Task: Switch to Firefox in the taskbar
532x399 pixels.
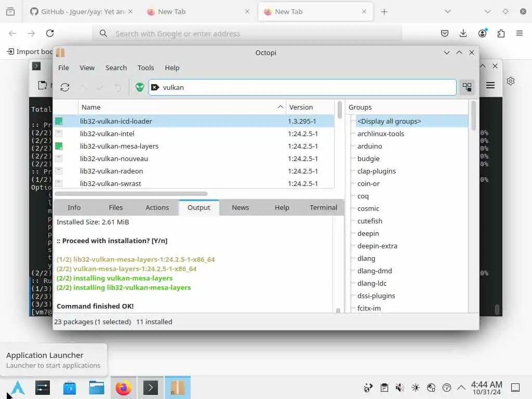Action: pos(124,388)
